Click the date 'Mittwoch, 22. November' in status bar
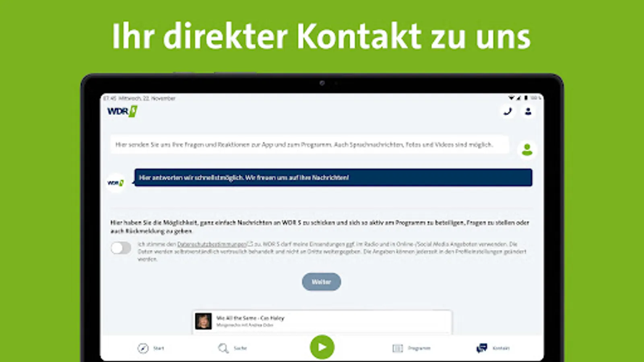 (x=147, y=98)
